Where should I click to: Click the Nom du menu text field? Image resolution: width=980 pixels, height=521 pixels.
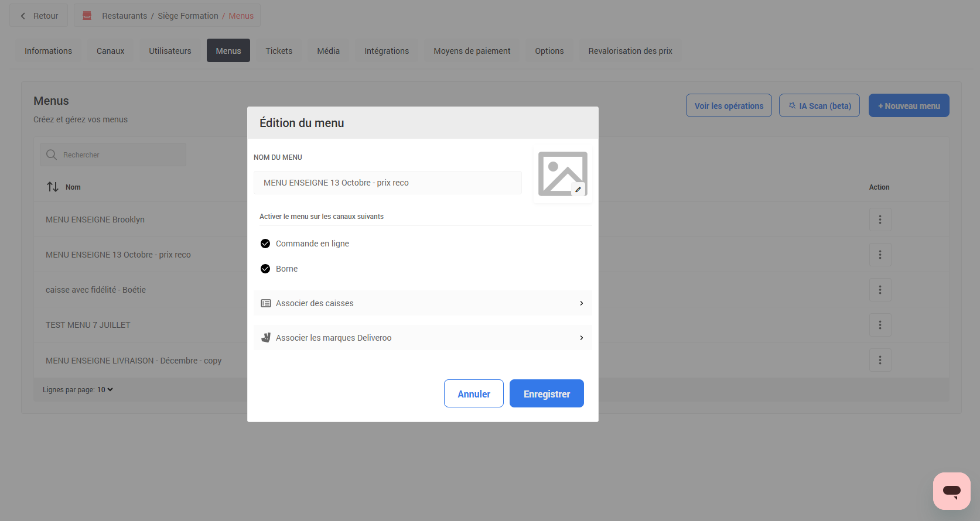click(387, 183)
